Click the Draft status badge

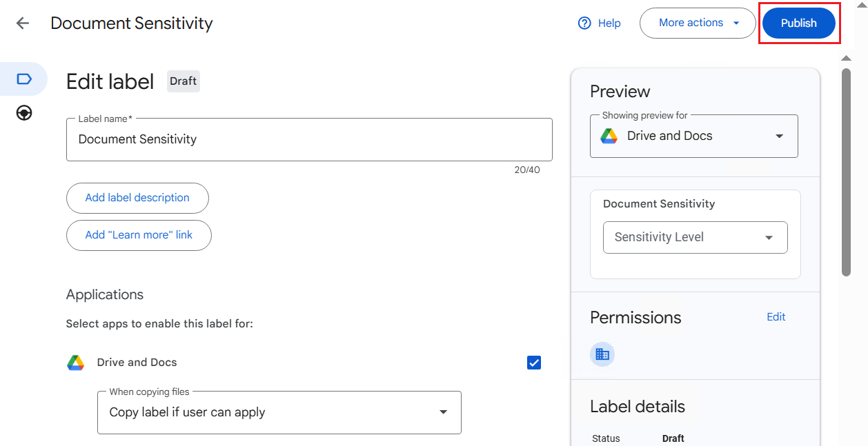pos(183,81)
